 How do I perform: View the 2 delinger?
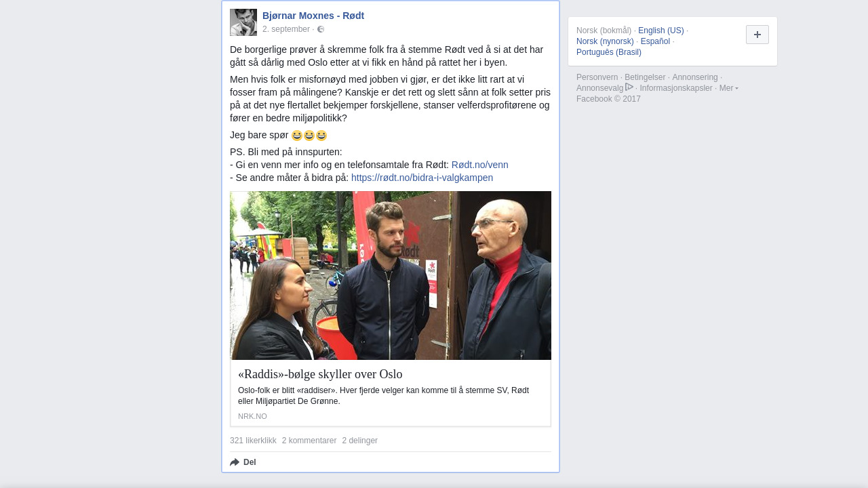360,441
